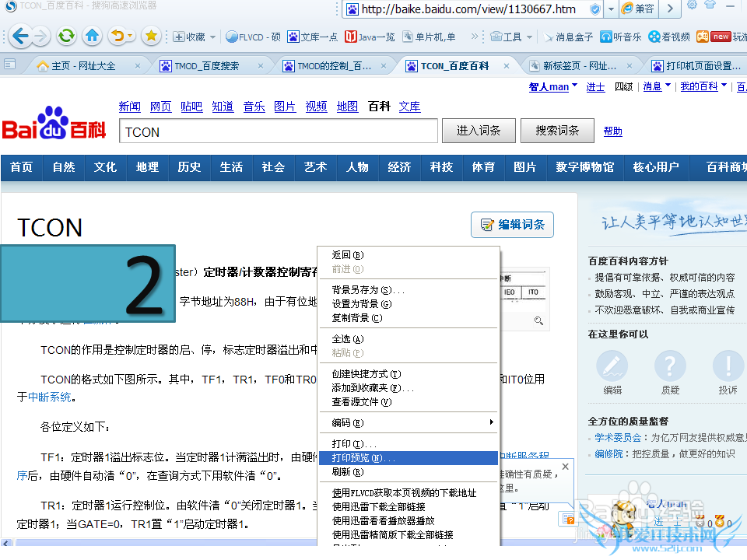Screen dimensions: 747x560
Task: Click the 编辑词条 button
Action: [x=512, y=225]
